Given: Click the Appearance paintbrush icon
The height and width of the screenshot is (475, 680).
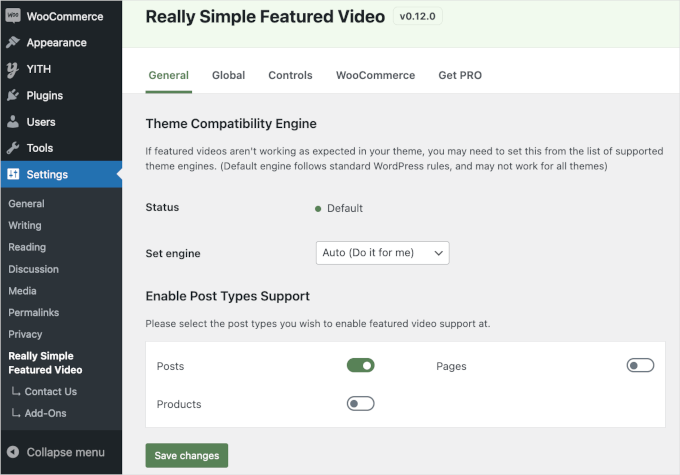Looking at the screenshot, I should [x=13, y=43].
